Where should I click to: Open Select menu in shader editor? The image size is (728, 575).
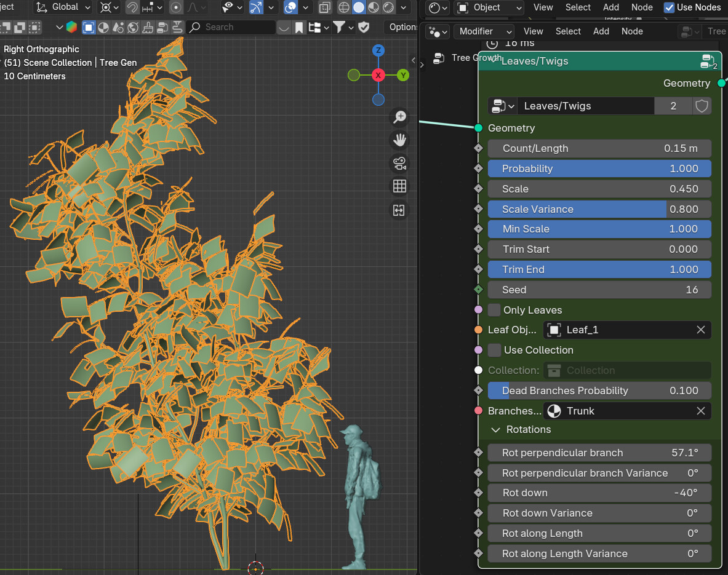tap(578, 7)
